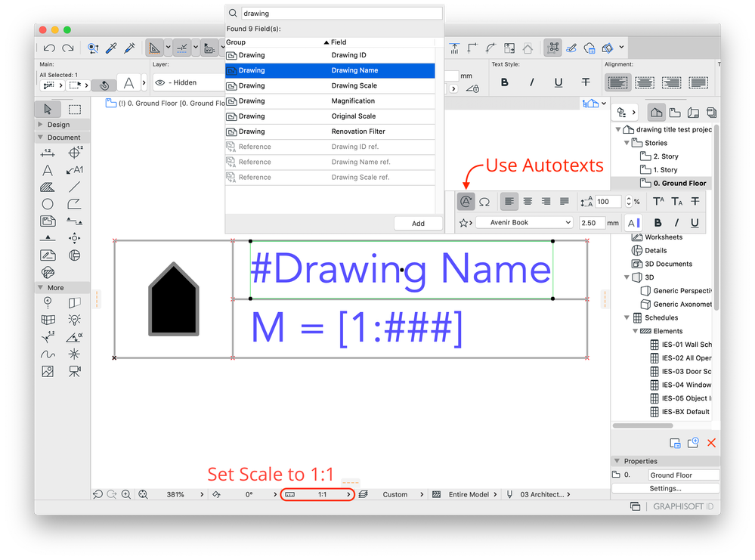The width and height of the screenshot is (755, 560).
Task: Open the Avenir Book font dropdown
Action: click(524, 221)
